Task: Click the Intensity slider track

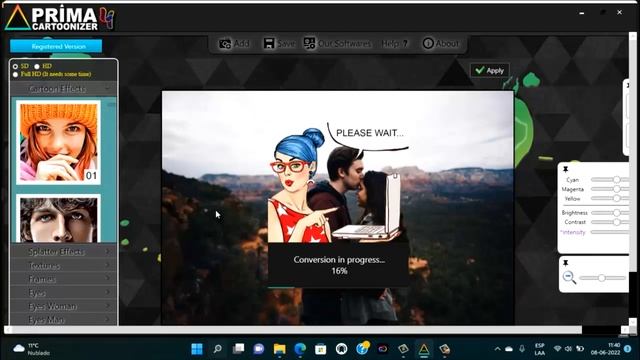Action: (x=610, y=232)
